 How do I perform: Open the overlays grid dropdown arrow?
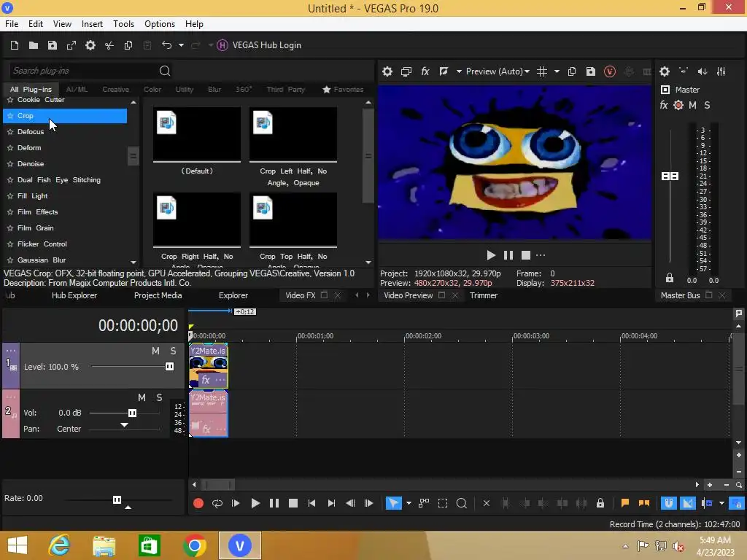pyautogui.click(x=557, y=71)
